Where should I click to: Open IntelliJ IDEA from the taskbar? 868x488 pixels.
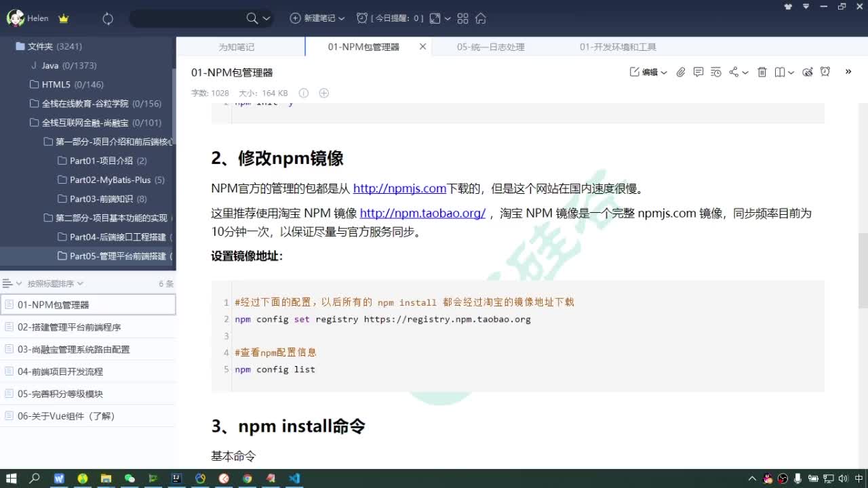click(176, 479)
